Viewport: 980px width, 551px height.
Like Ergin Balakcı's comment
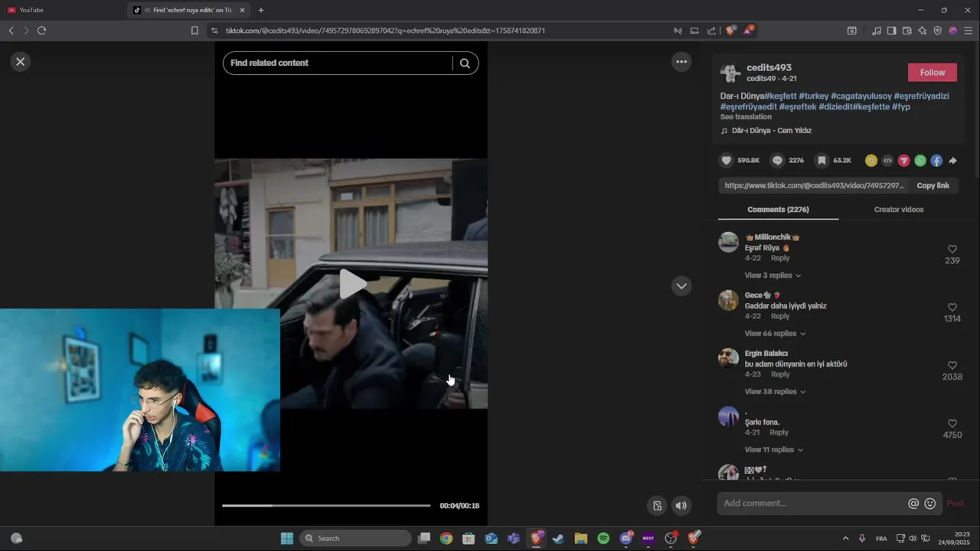[952, 366]
